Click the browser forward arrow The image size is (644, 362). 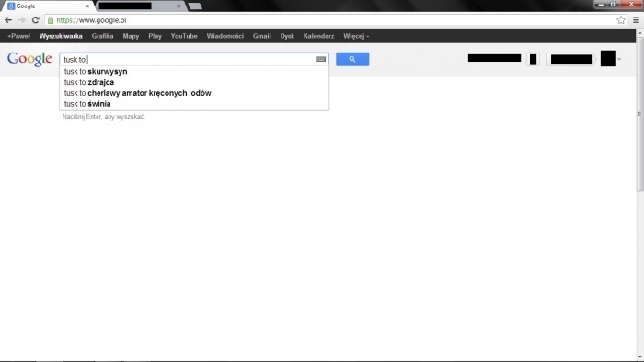[21, 20]
